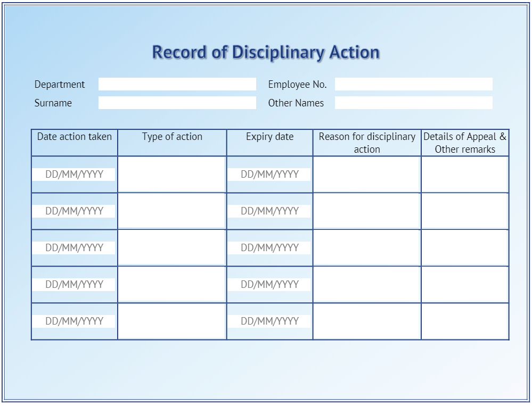
Task: Click the first Type of action cell
Action: coord(171,173)
